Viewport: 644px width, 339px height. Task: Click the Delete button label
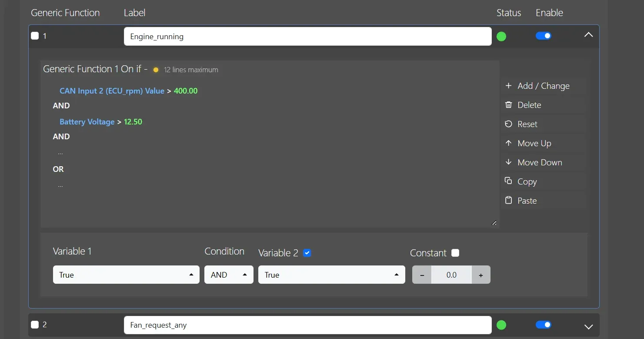click(x=529, y=105)
